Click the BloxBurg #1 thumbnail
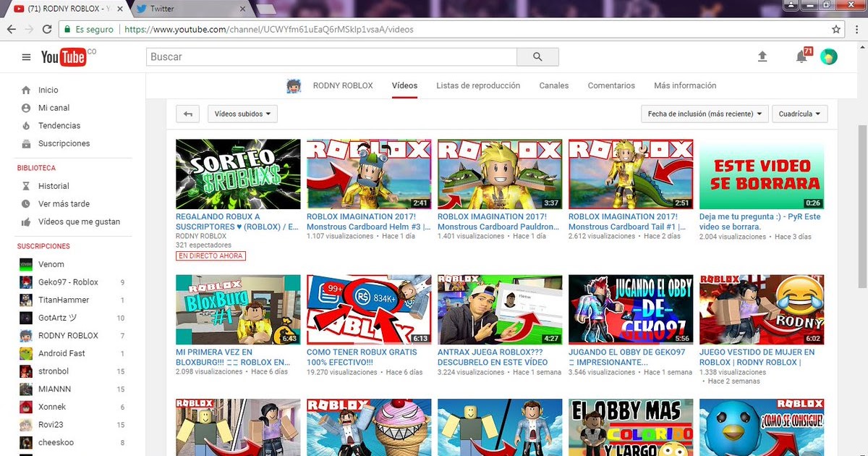The image size is (868, 456). [238, 309]
